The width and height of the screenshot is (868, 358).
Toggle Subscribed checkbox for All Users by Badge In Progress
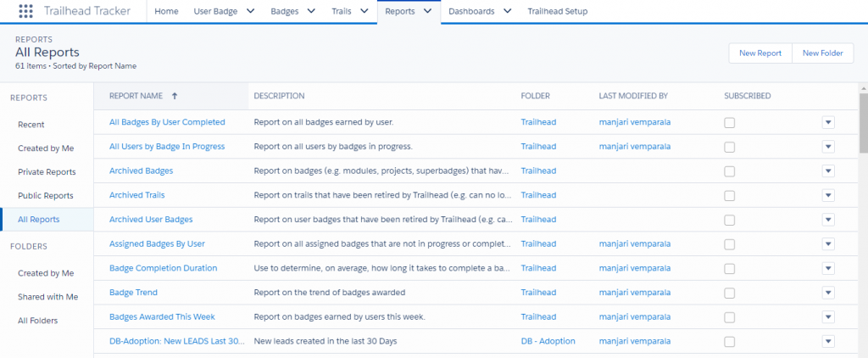730,148
